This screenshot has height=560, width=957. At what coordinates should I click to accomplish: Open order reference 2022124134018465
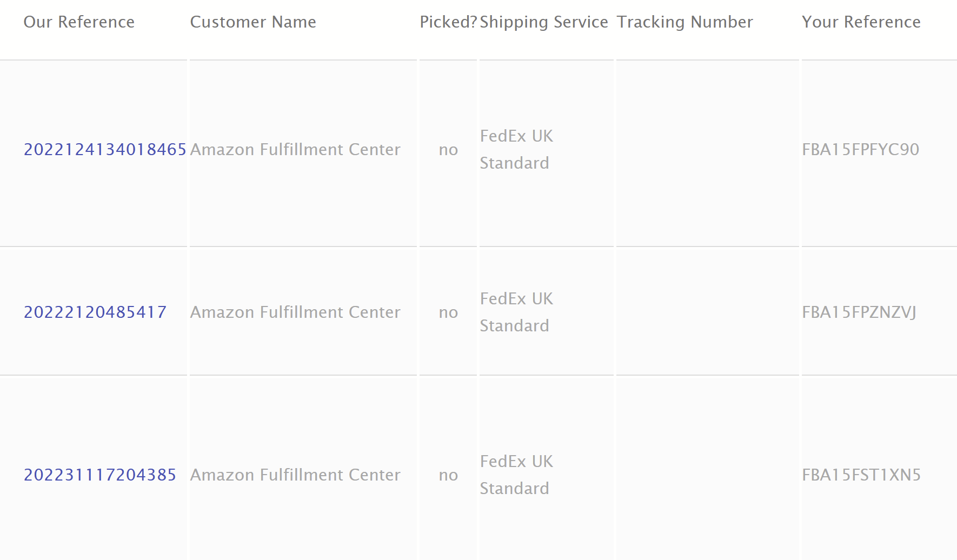tap(105, 149)
